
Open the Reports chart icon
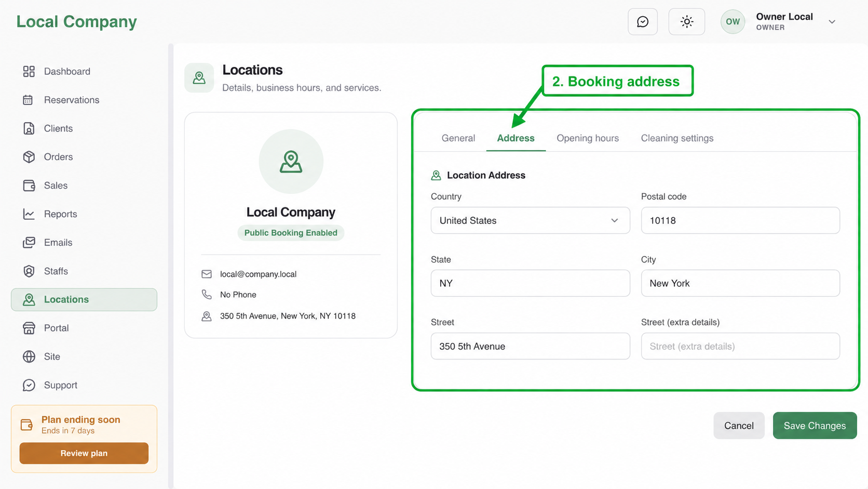pyautogui.click(x=29, y=214)
